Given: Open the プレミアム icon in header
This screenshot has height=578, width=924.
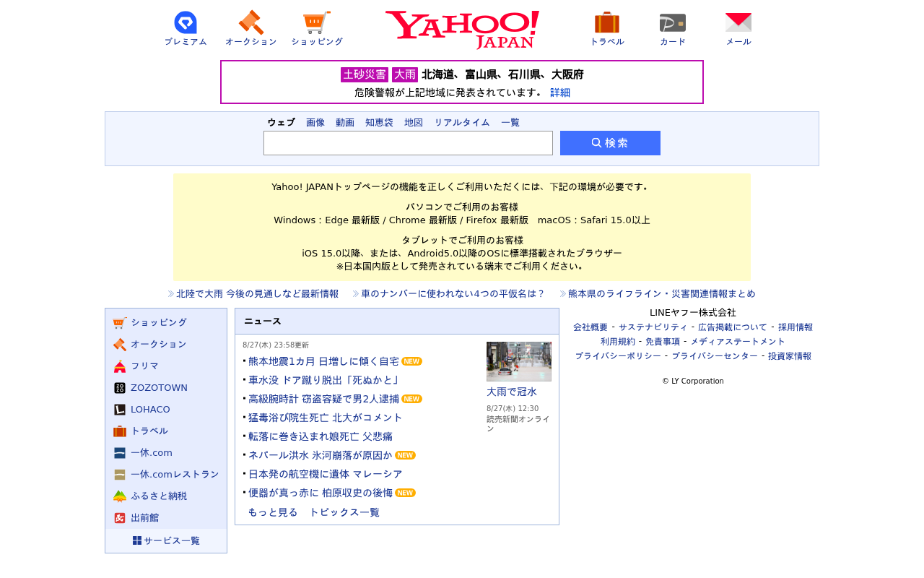Looking at the screenshot, I should coord(186,22).
